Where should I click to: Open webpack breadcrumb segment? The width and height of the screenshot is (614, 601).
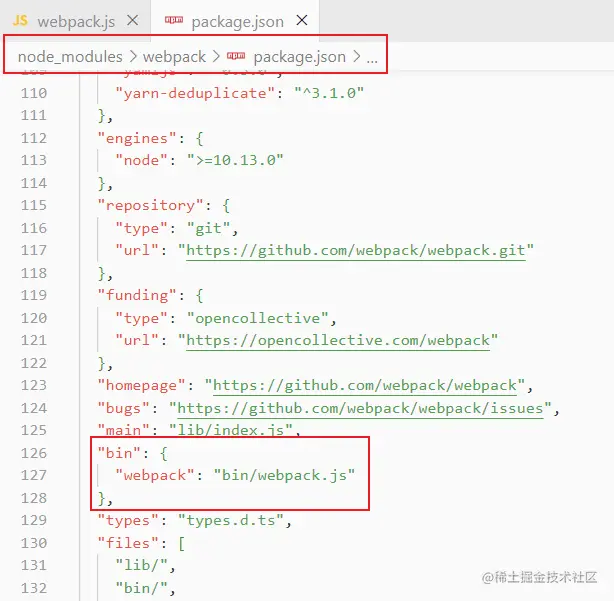point(174,57)
